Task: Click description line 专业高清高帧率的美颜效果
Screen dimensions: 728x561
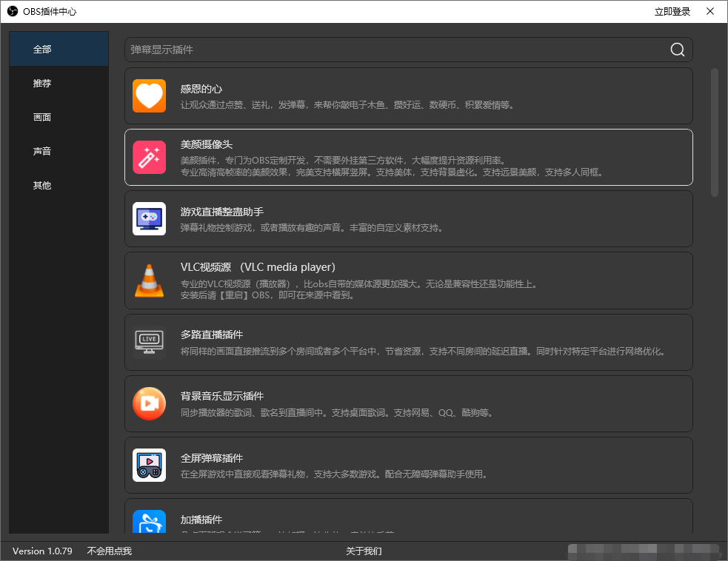Action: (x=393, y=172)
